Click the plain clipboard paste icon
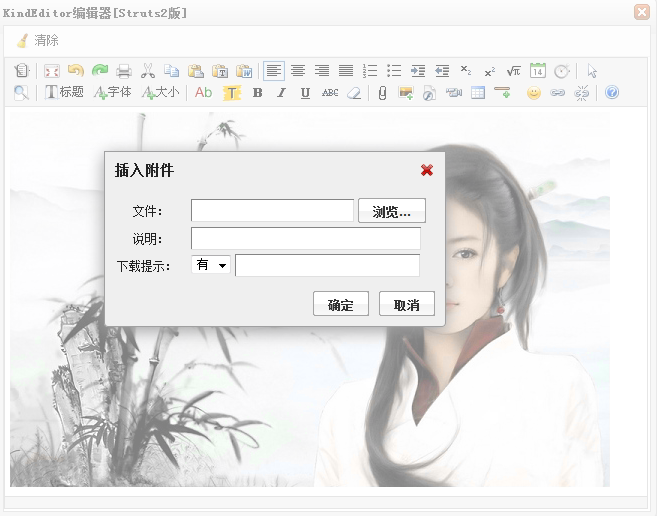 pos(196,70)
